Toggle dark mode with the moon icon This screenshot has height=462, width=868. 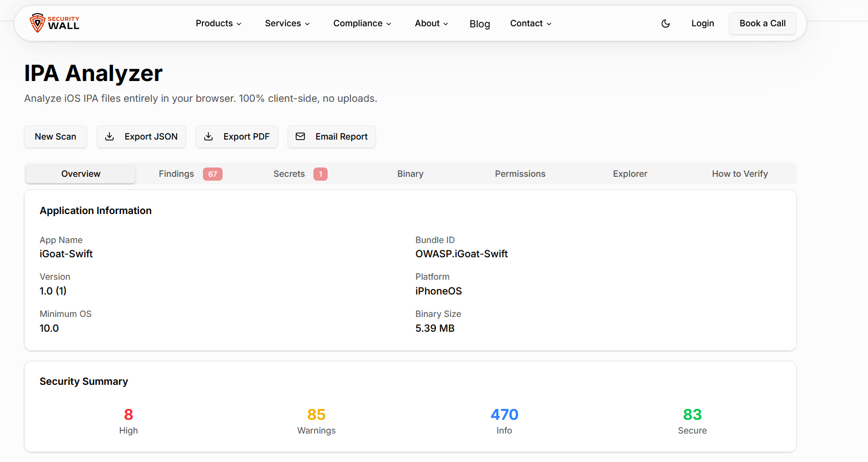(666, 24)
